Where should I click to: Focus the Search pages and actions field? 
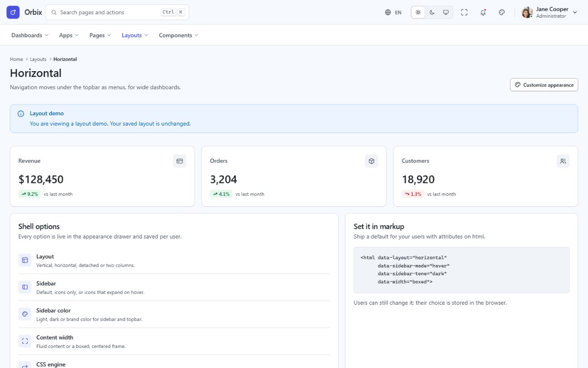117,12
